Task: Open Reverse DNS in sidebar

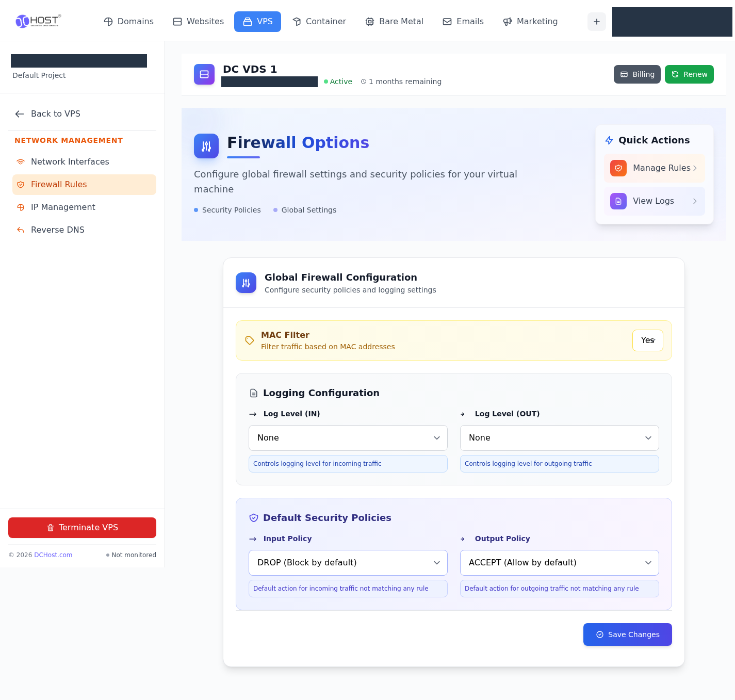Action: (x=84, y=230)
